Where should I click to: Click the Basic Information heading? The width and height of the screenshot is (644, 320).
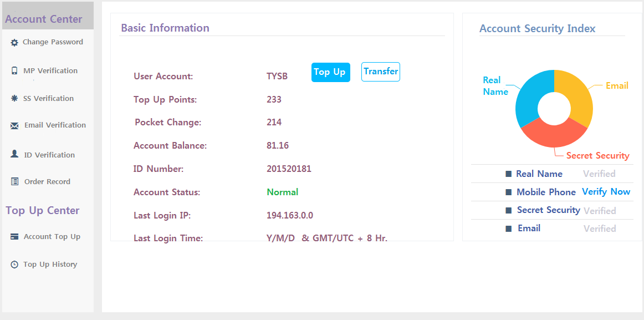tap(165, 28)
